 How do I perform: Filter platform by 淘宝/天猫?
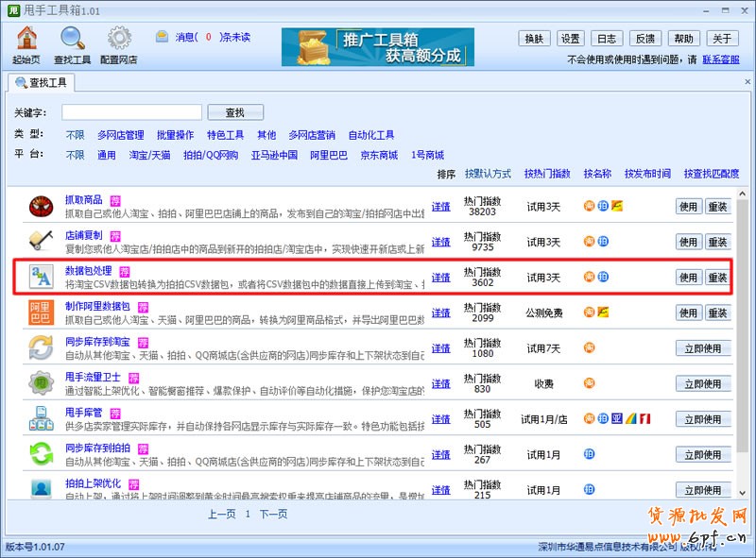pos(148,155)
